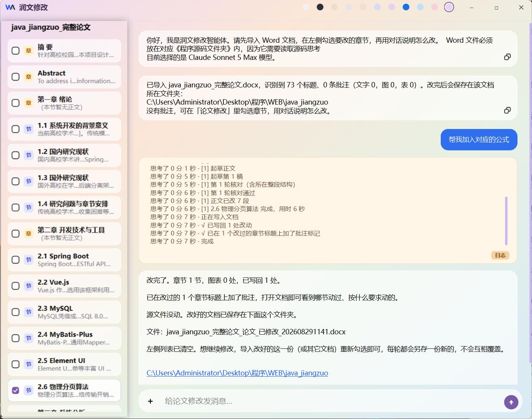Check the 1.1 系统开发的背景意义 checkbox
Image resolution: width=532 pixels, height=419 pixels.
pyautogui.click(x=16, y=129)
